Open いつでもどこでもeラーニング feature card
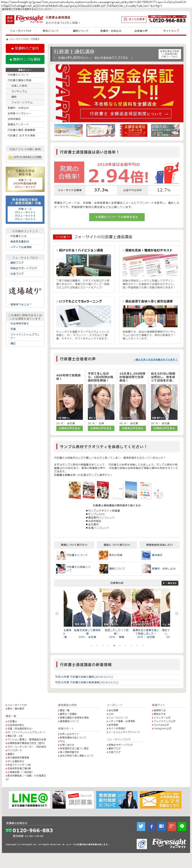Screen dimensions: 192x868 pos(83,320)
